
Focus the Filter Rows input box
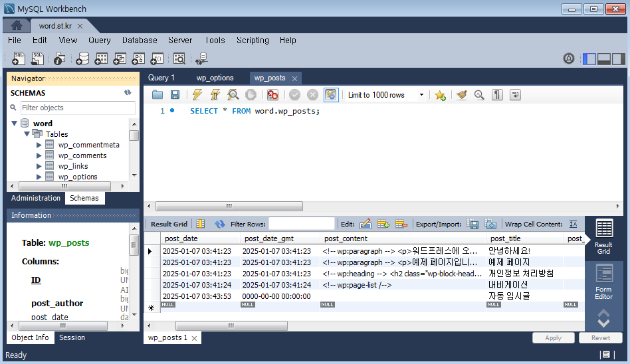coord(301,225)
